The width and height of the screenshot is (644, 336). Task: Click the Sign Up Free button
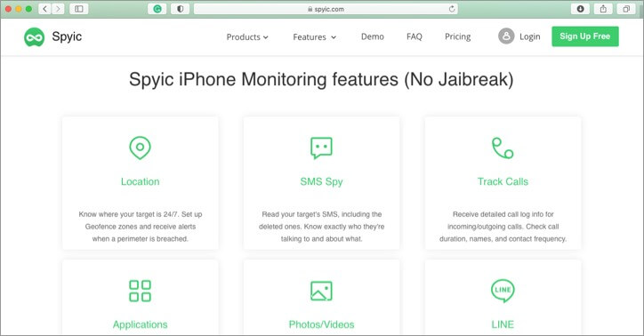(x=585, y=36)
